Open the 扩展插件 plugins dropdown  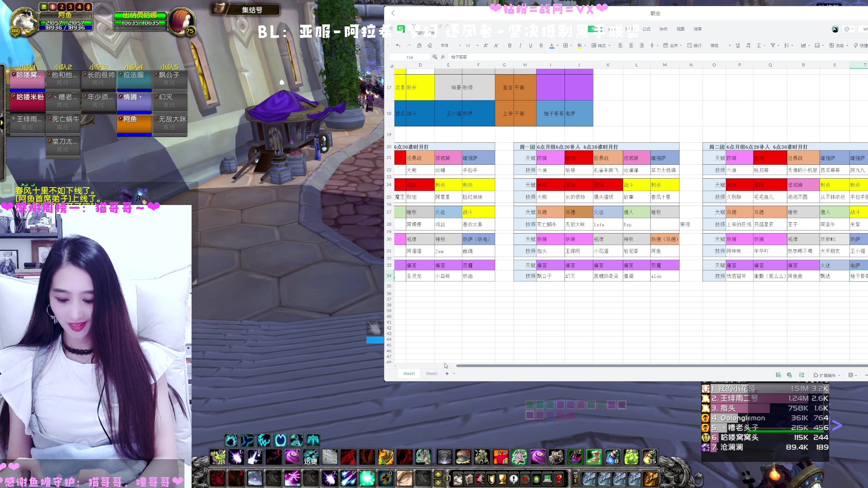coord(827,375)
